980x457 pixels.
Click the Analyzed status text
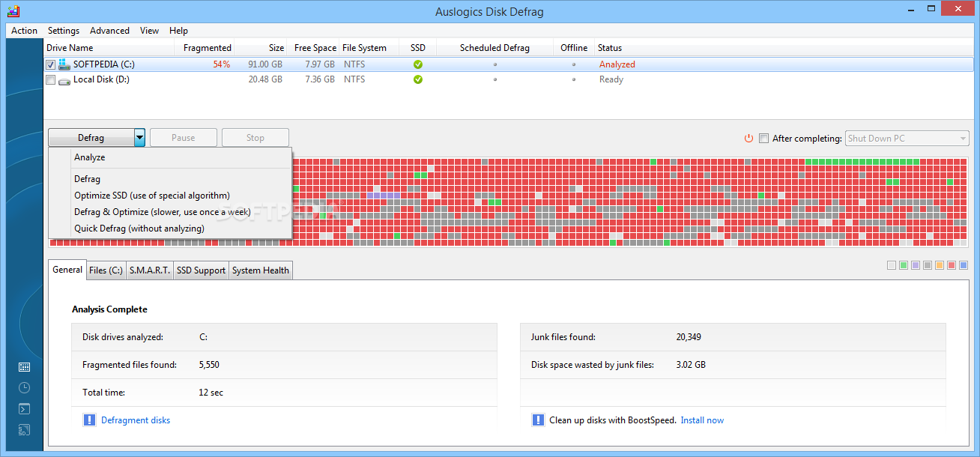click(x=617, y=64)
